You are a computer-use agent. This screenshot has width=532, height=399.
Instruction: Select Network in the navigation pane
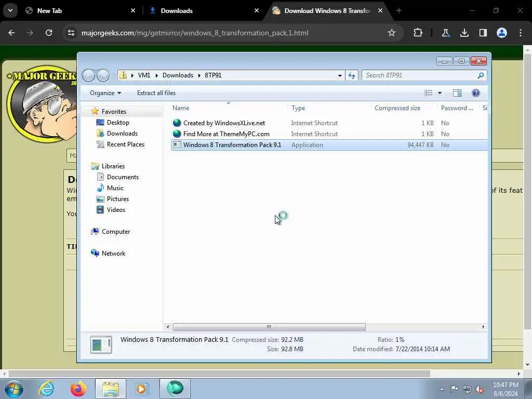pyautogui.click(x=113, y=254)
